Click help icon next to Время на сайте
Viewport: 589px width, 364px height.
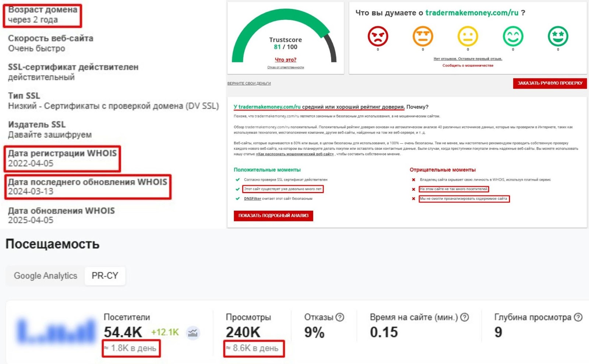tap(465, 317)
